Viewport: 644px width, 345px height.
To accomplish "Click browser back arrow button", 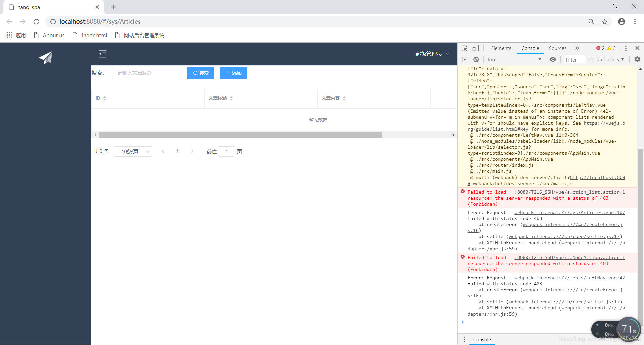I will [x=9, y=22].
